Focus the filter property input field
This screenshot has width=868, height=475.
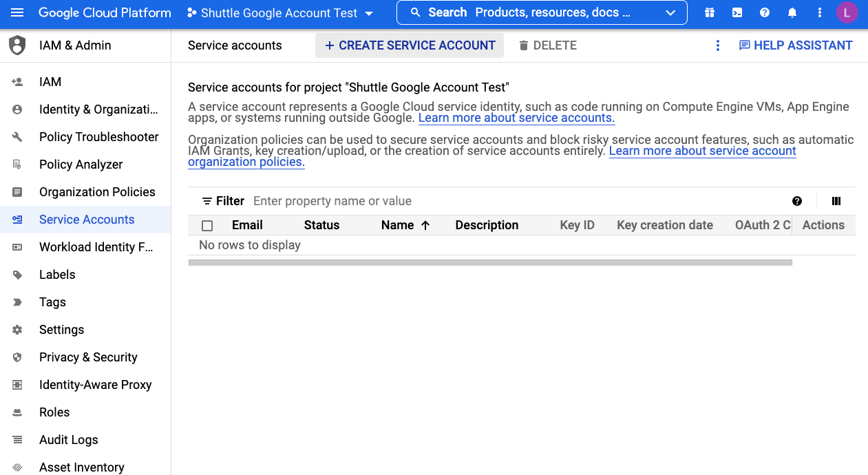(516, 201)
